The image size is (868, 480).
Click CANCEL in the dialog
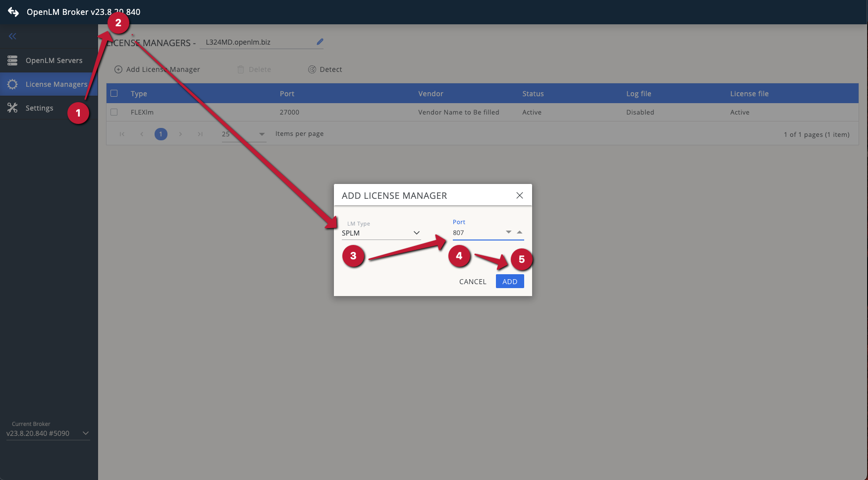[x=473, y=282]
